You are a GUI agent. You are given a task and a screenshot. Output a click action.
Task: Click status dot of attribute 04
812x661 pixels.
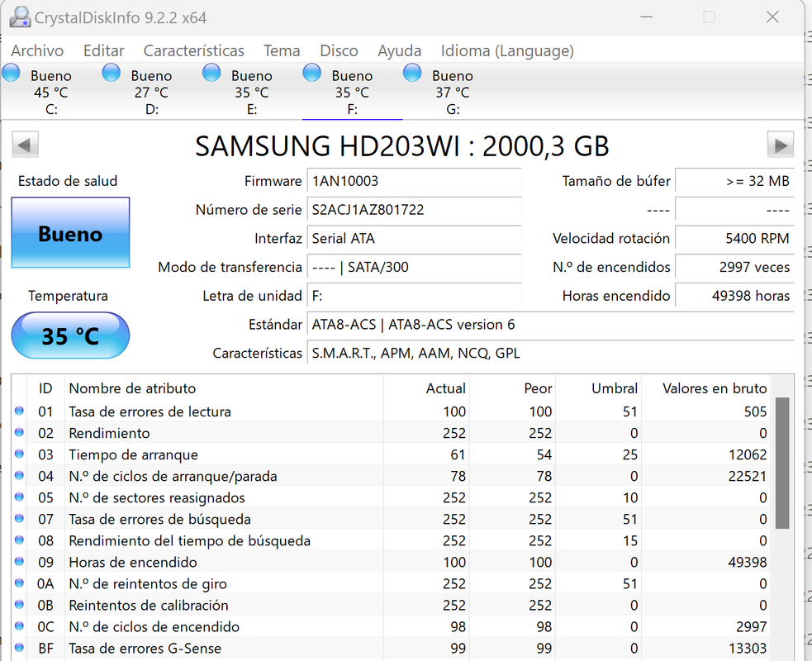tap(19, 475)
